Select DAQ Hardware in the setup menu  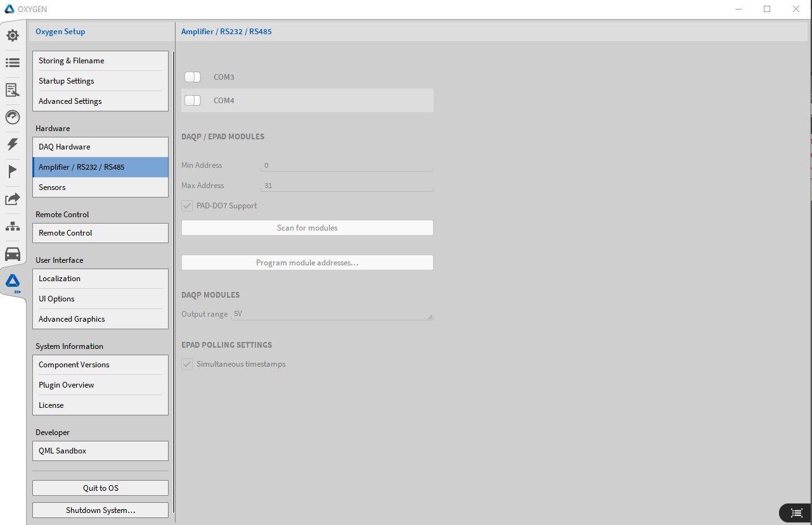coord(100,147)
